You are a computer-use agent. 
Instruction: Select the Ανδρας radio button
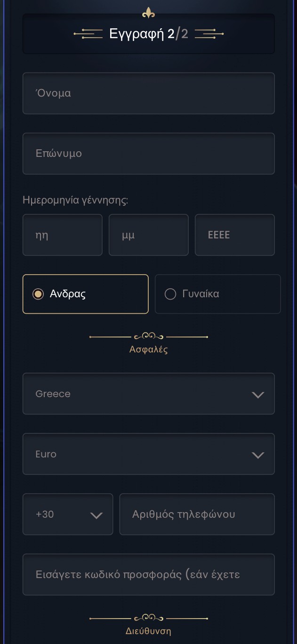click(x=38, y=294)
